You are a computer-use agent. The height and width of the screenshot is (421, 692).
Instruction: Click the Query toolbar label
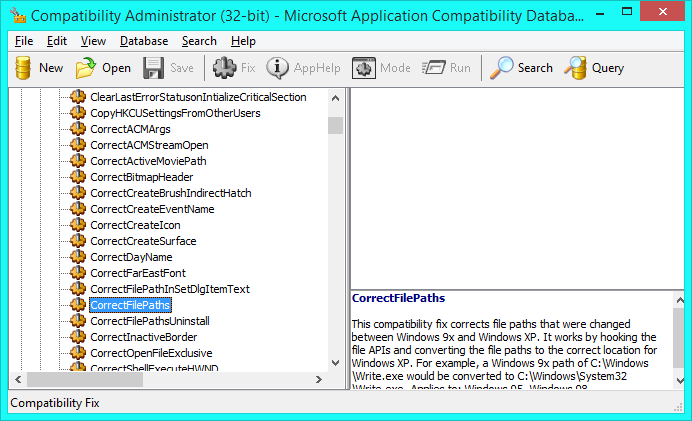point(608,68)
